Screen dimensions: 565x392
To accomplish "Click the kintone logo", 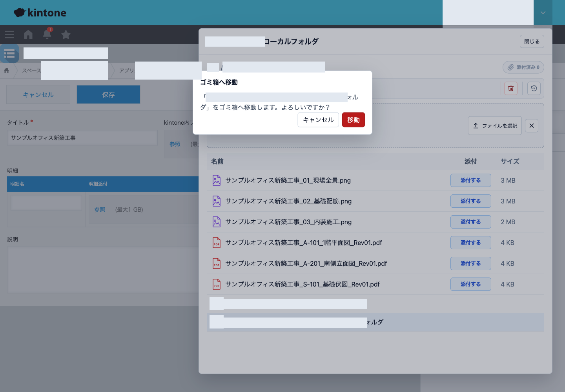I will tap(40, 13).
